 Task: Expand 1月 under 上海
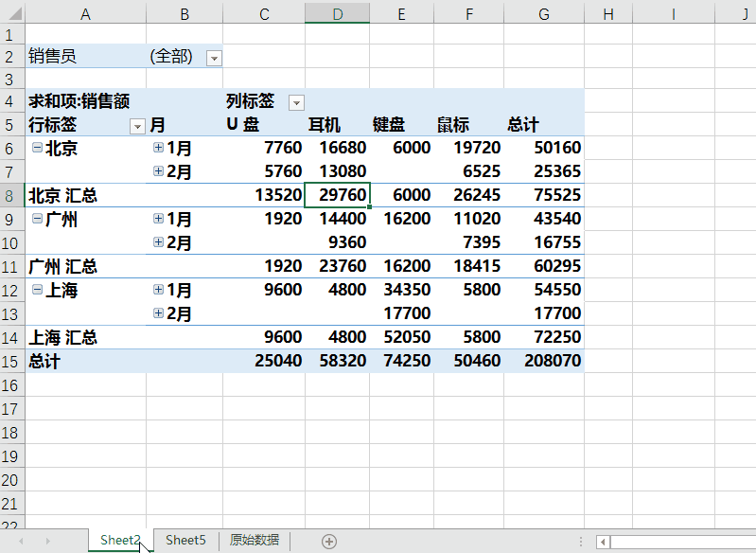(x=158, y=290)
